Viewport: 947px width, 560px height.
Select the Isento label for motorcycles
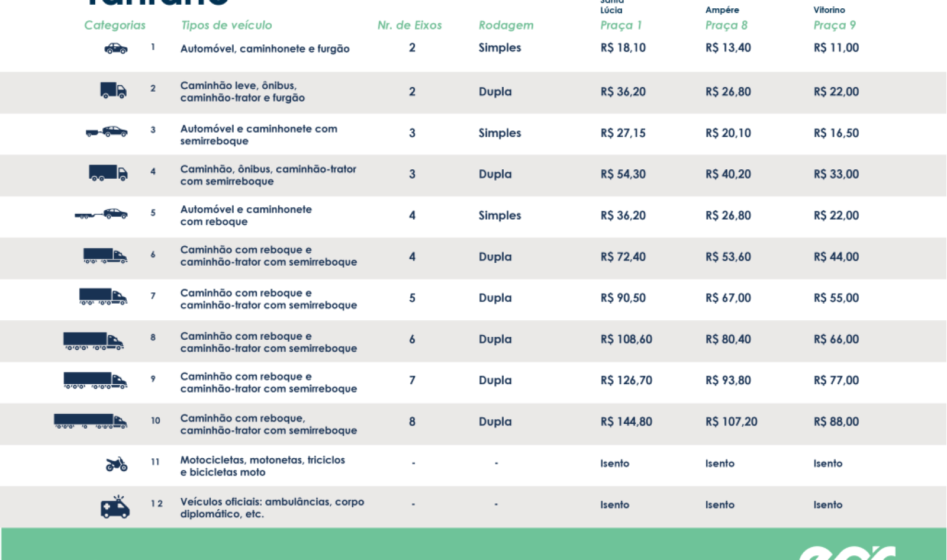tap(614, 464)
